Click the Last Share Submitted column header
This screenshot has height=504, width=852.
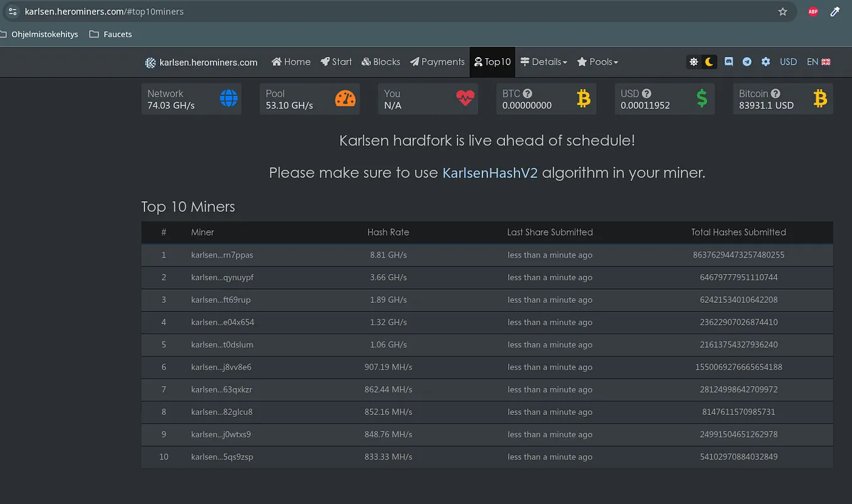coord(550,232)
